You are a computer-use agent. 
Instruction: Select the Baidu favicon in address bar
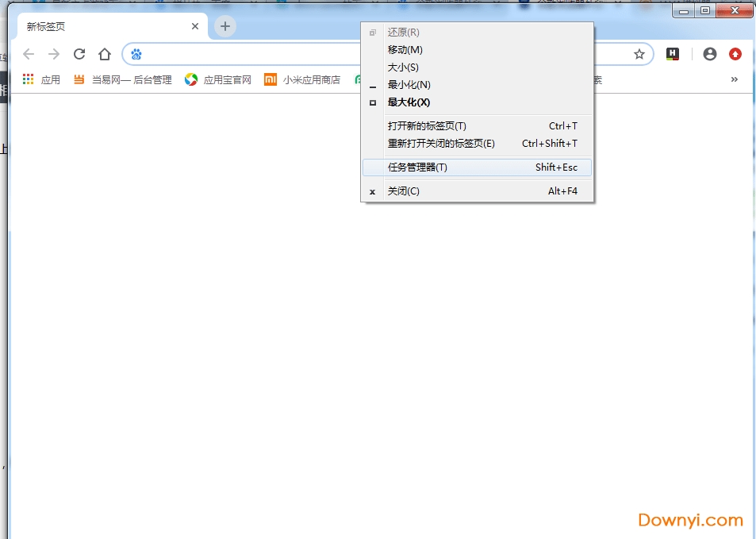136,54
